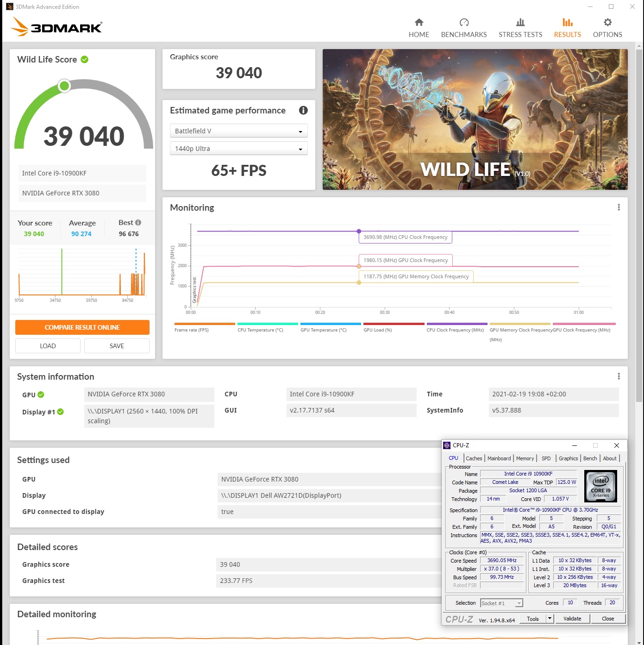Click the Close button in CPU-Z
644x645 pixels.
tap(608, 619)
